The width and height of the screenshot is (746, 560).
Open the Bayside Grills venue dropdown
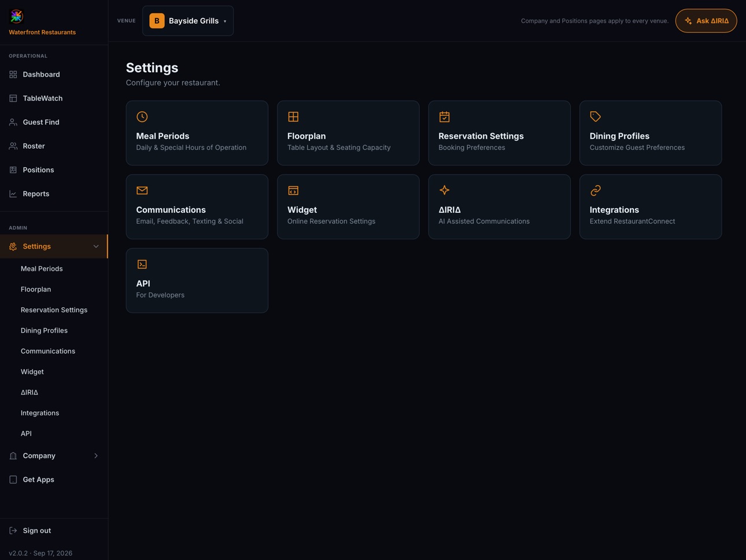point(188,21)
